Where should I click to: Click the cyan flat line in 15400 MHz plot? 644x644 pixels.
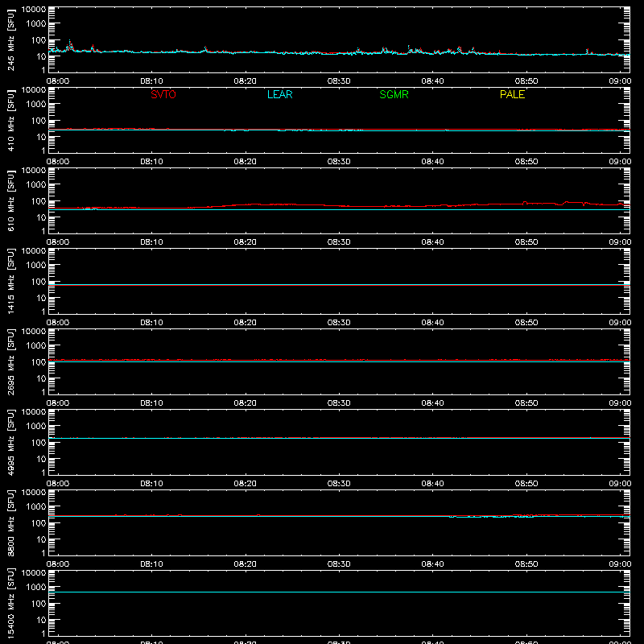(x=339, y=592)
